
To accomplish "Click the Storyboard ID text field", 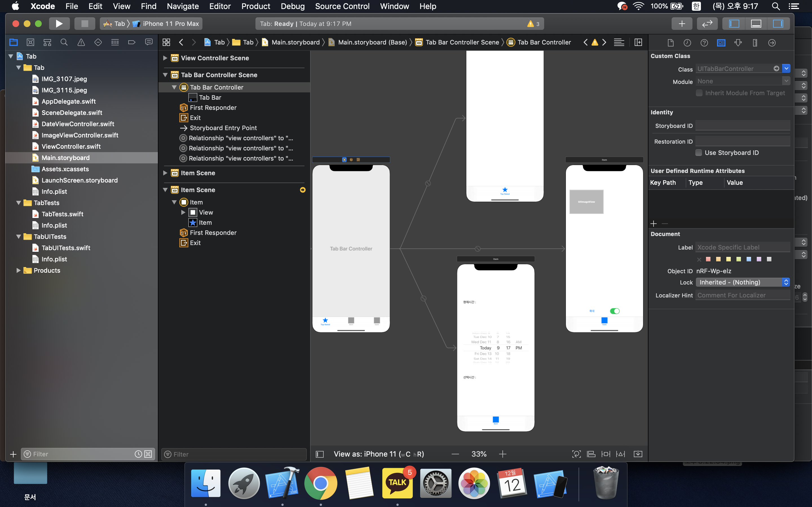I will point(743,126).
